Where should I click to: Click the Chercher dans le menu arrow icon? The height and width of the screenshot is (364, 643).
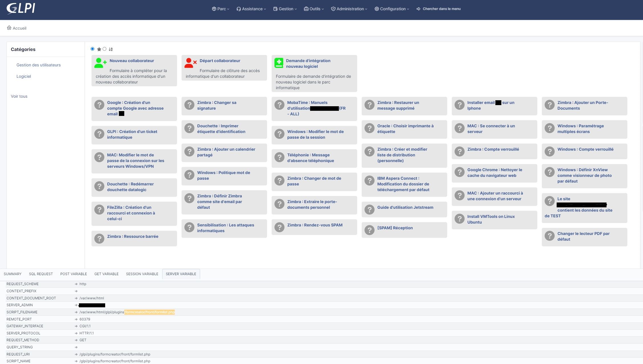[x=418, y=9]
